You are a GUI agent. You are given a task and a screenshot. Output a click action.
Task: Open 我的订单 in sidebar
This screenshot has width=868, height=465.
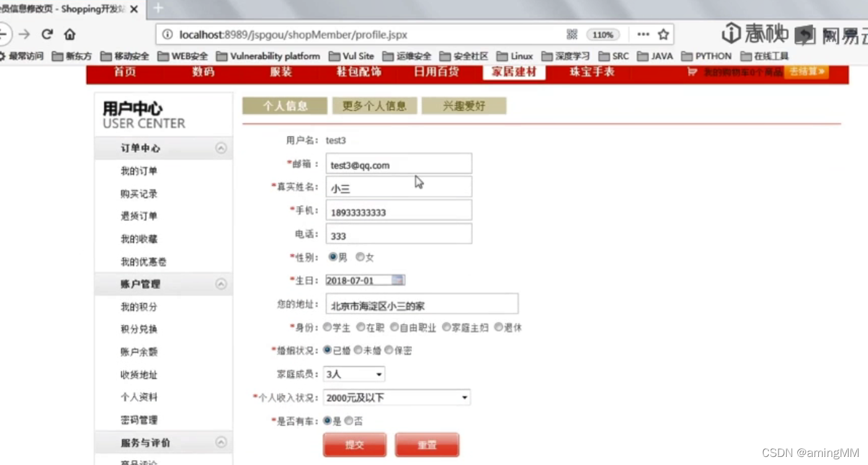tap(139, 171)
